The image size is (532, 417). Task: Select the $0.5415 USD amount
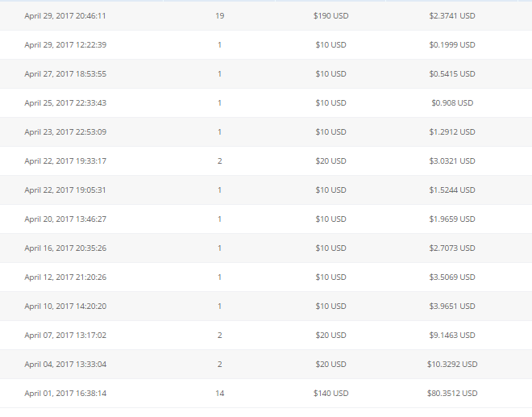452,74
